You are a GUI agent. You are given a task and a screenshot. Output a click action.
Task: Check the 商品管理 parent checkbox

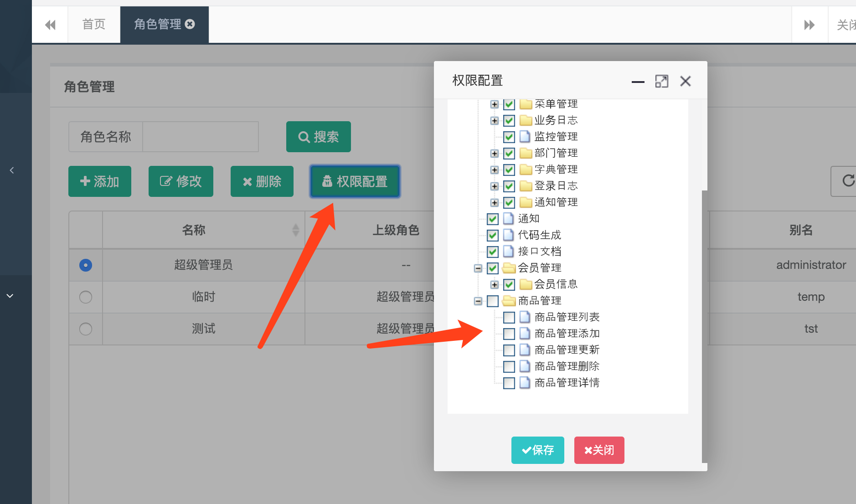click(x=493, y=301)
